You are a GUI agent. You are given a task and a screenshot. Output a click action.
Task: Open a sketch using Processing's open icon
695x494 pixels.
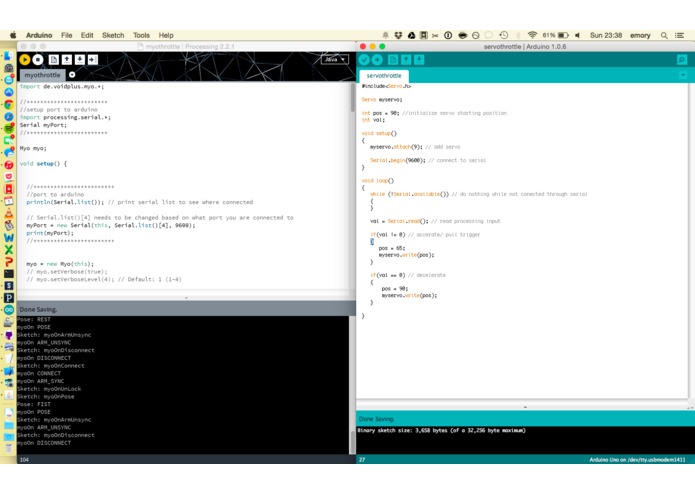[x=67, y=59]
